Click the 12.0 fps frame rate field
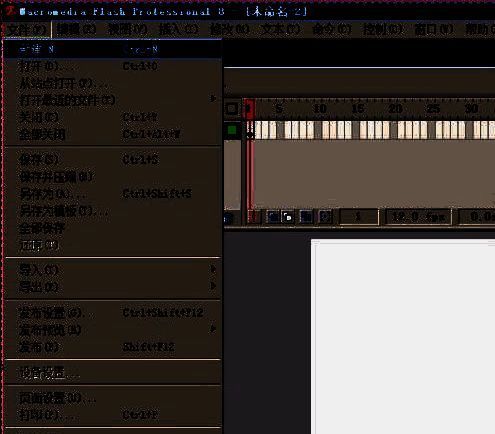Image resolution: width=495 pixels, height=434 pixels. 418,217
